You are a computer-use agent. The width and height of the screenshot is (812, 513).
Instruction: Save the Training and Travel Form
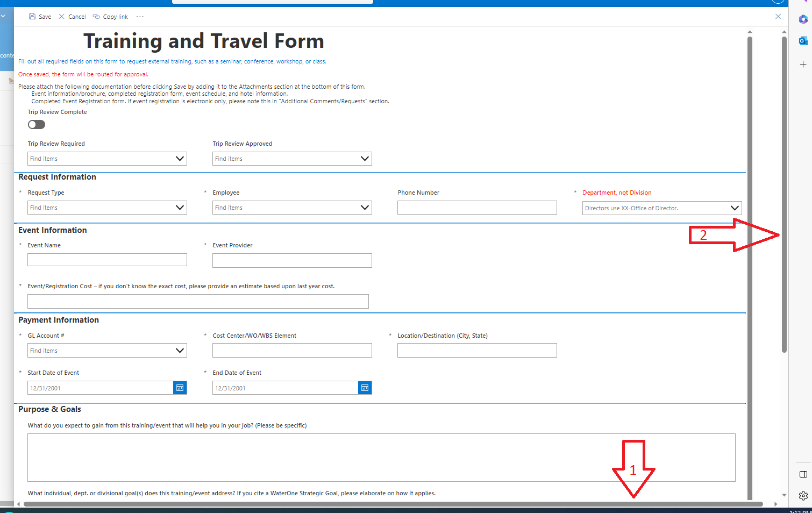[39, 17]
